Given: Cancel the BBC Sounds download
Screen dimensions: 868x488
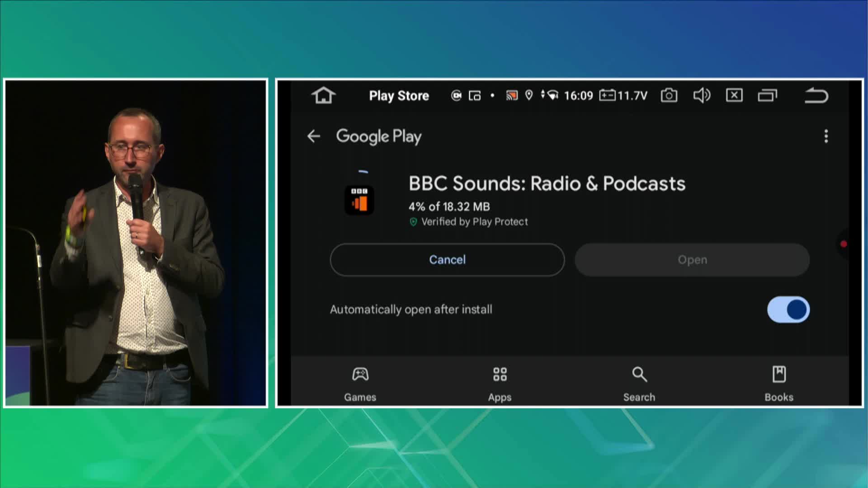Looking at the screenshot, I should 447,260.
